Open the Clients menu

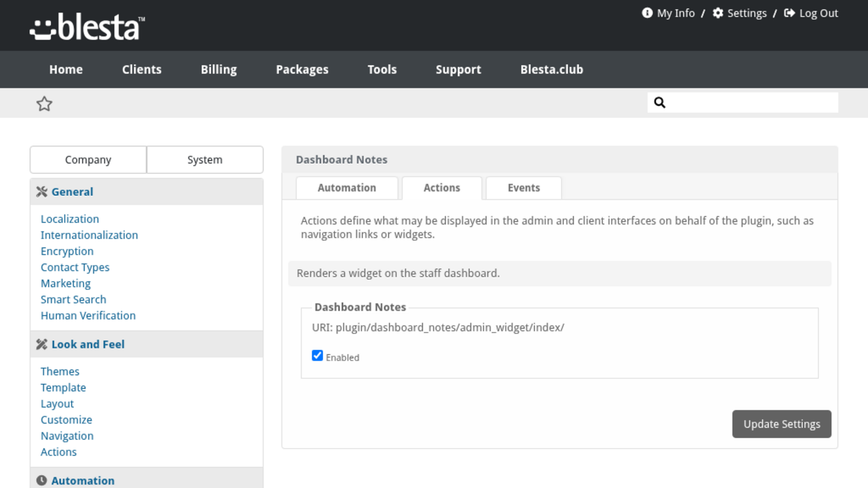142,69
